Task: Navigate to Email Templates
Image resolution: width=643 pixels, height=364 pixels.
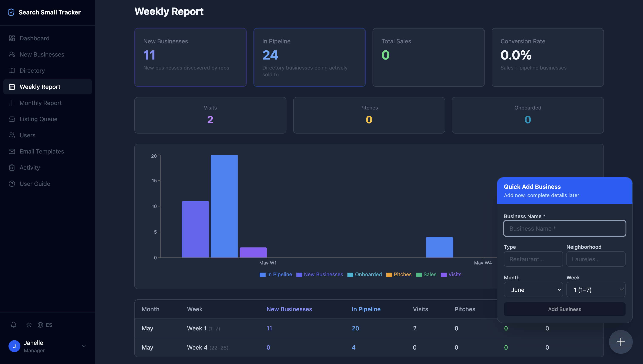Action: click(47, 152)
